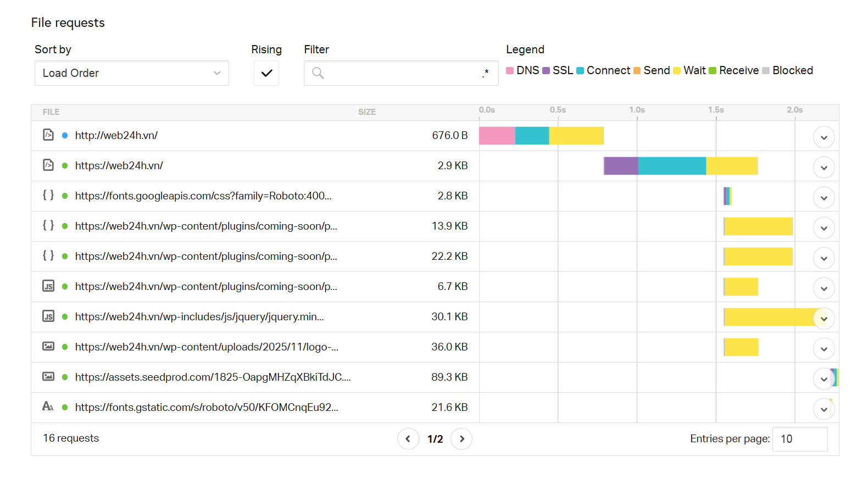The height and width of the screenshot is (479, 868).
Task: Click the CSS braces icon for fonts.googleapis.com row
Action: coord(48,195)
